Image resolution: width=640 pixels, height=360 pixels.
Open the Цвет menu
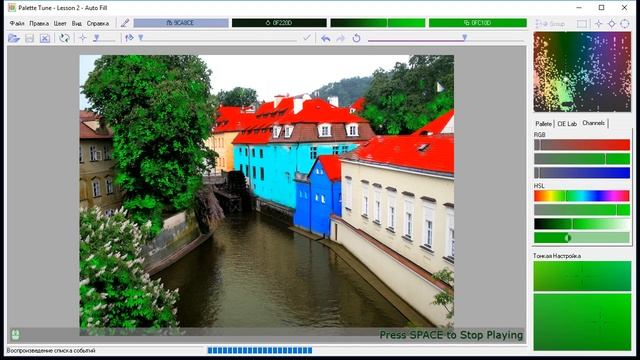[60, 23]
